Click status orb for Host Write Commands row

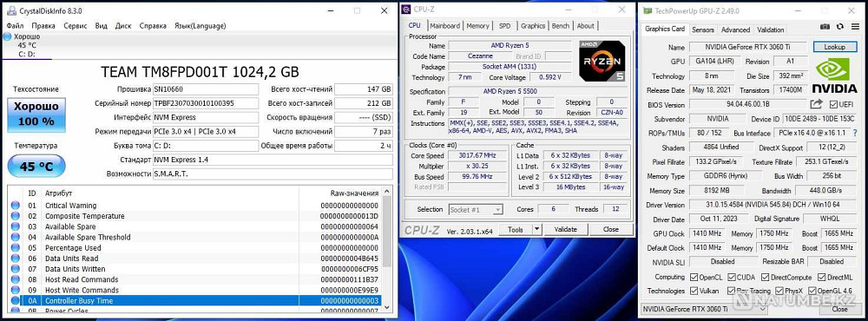click(x=16, y=290)
